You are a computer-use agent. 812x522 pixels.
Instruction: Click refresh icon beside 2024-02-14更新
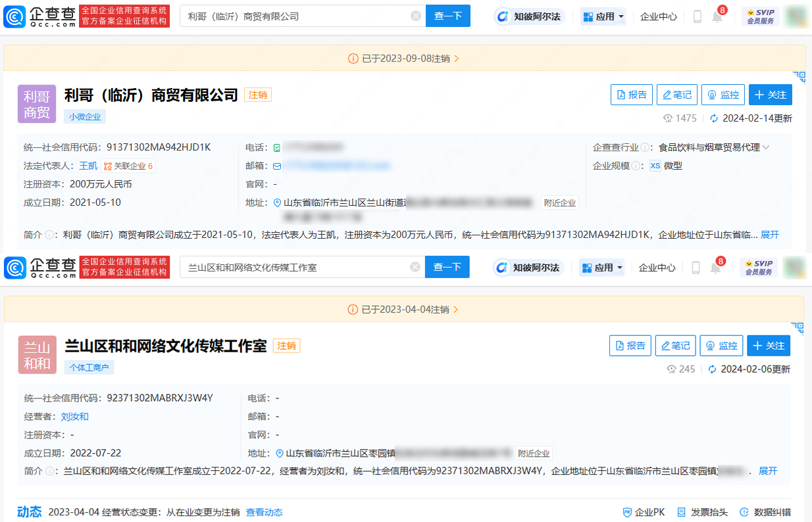click(x=713, y=118)
